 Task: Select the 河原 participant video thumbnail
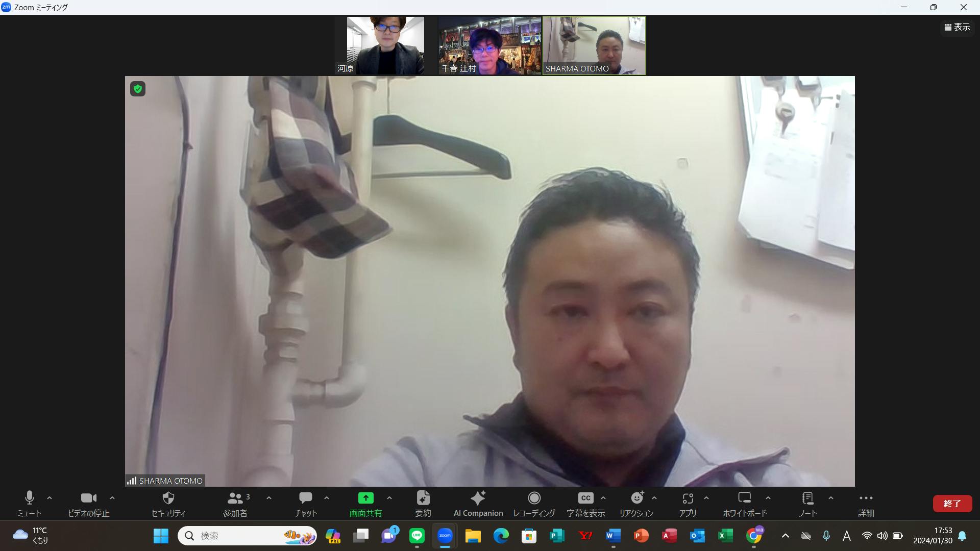[x=385, y=45]
